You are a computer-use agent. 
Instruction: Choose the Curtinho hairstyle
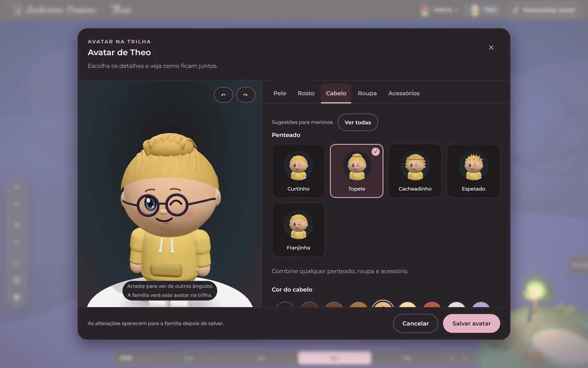coord(298,171)
